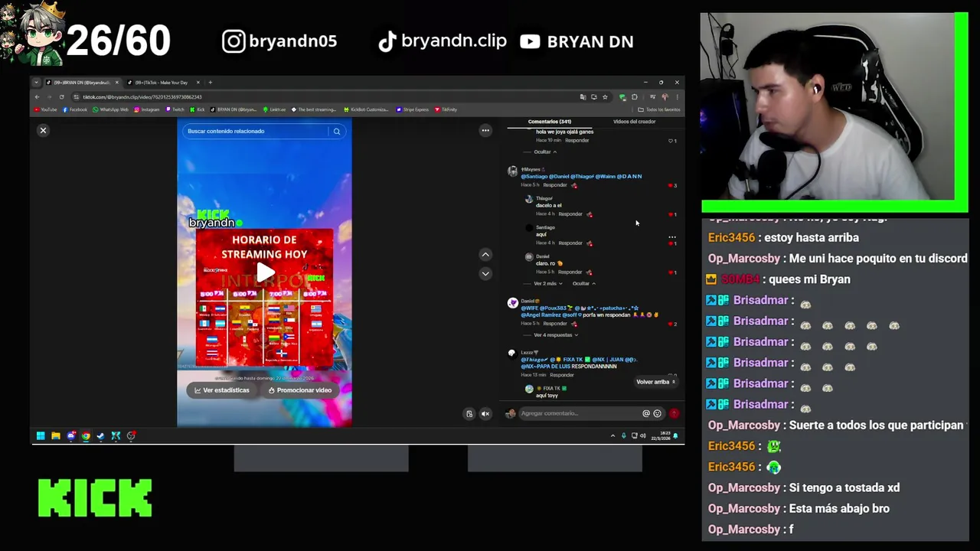Open Steam from the taskbar
Viewport: 980px width, 551px height.
(101, 436)
